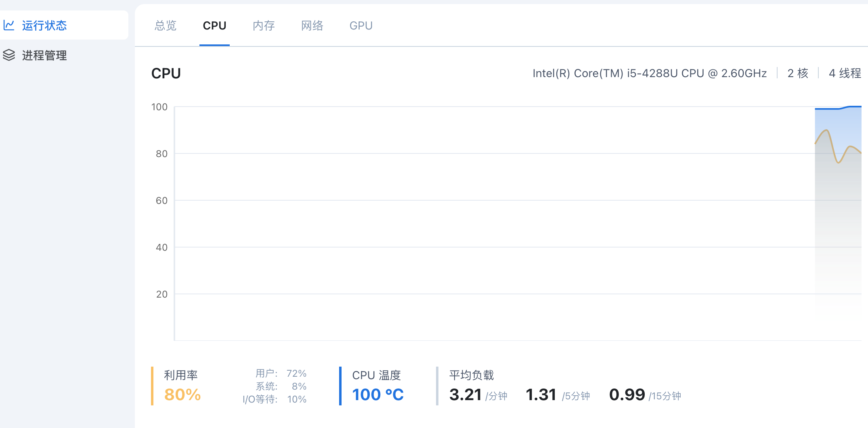This screenshot has width=868, height=428.
Task: Click the running status chart icon
Action: (x=9, y=25)
